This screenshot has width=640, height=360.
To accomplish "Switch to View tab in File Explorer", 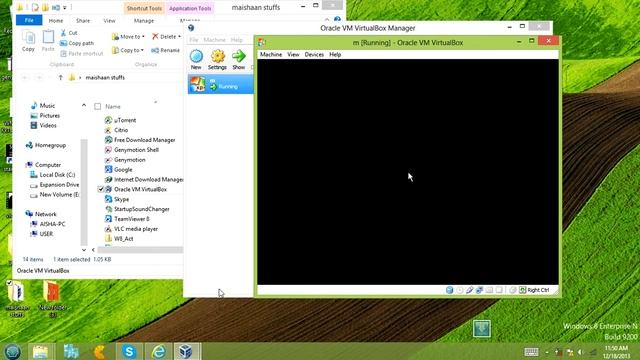I will pos(109,20).
